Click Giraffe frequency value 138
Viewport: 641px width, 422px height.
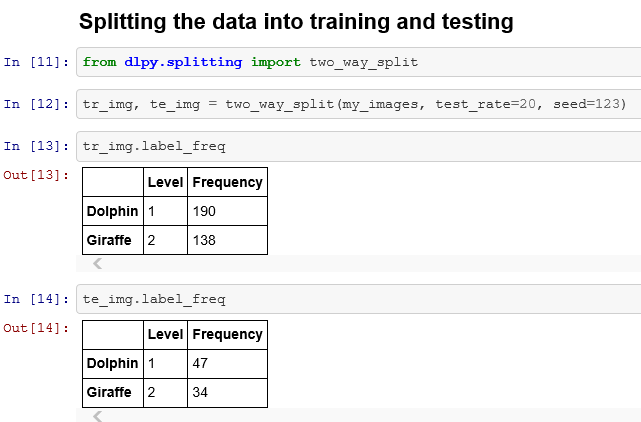click(x=204, y=240)
